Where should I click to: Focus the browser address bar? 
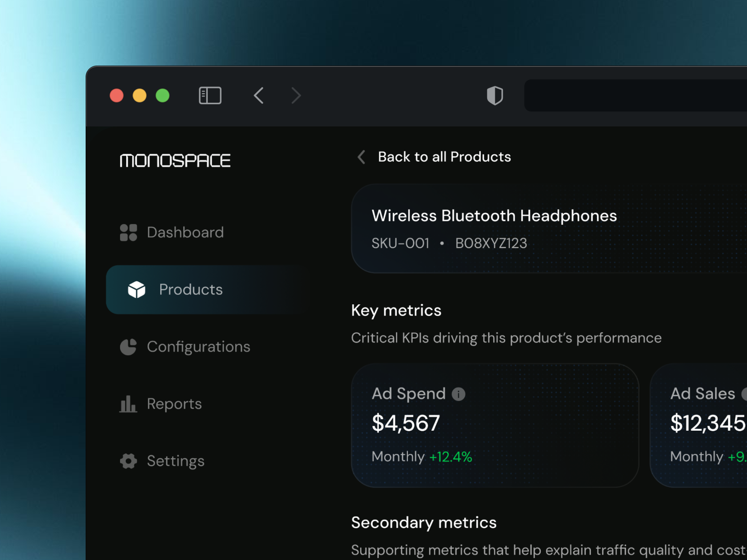point(635,95)
